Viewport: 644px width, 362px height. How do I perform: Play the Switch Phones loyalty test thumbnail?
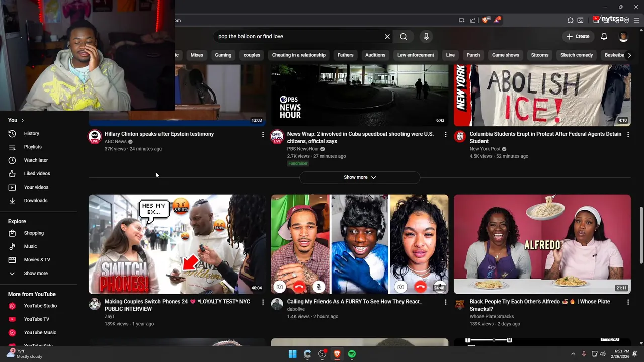pos(177,244)
